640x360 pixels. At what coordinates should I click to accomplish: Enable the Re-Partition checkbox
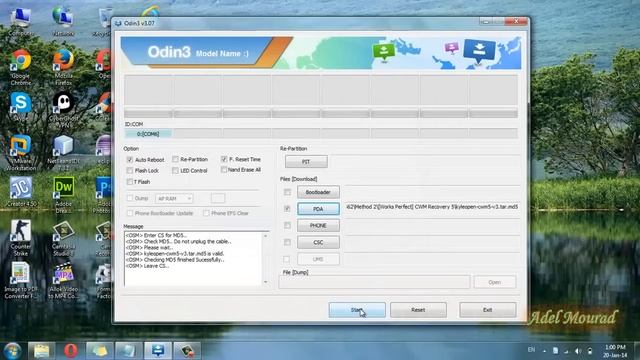click(x=175, y=159)
